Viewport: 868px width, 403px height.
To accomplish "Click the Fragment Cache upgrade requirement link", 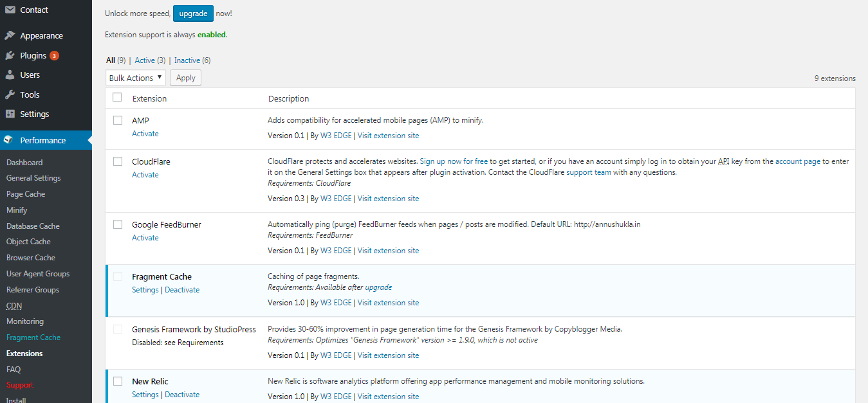I will coord(378,287).
